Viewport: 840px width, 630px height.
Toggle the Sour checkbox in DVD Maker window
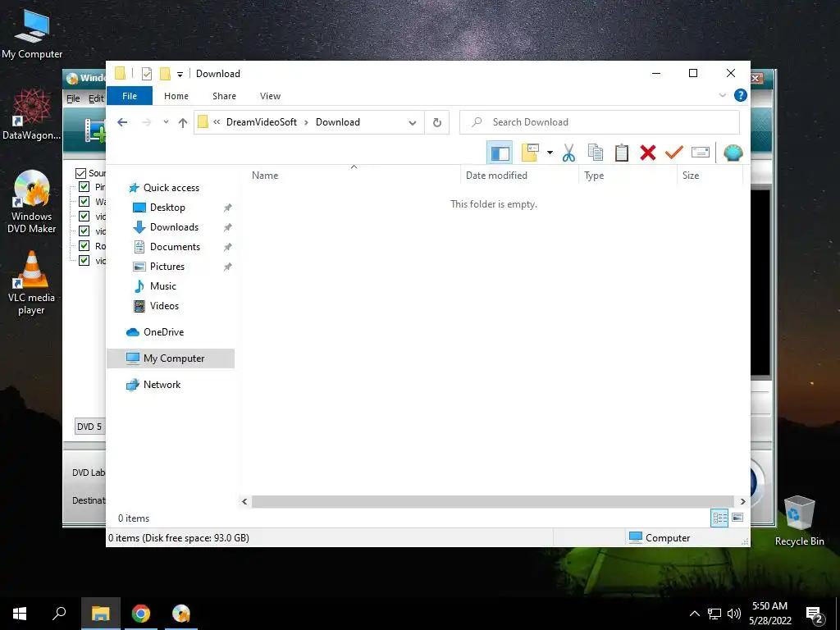[x=81, y=173]
